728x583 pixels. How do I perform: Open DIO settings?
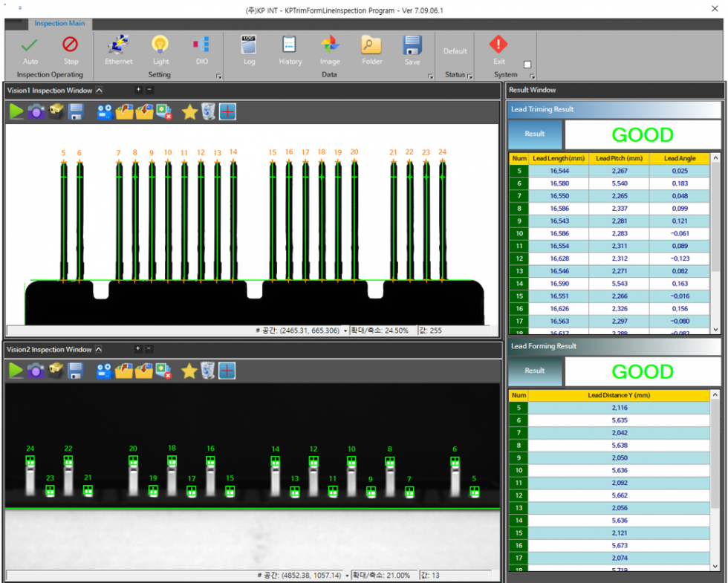click(201, 50)
